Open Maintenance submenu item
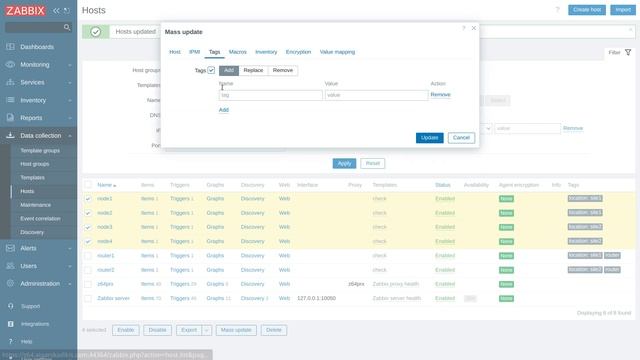This screenshot has height=360, width=640. click(x=36, y=205)
